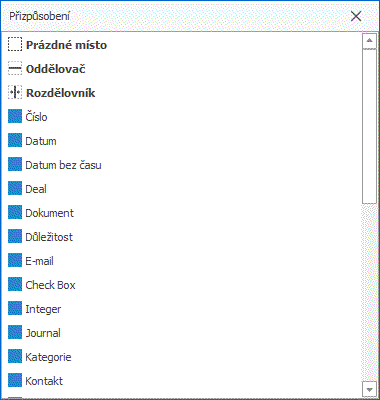Click the scrollbar down arrow
Image resolution: width=380 pixels, height=400 pixels.
point(369,389)
